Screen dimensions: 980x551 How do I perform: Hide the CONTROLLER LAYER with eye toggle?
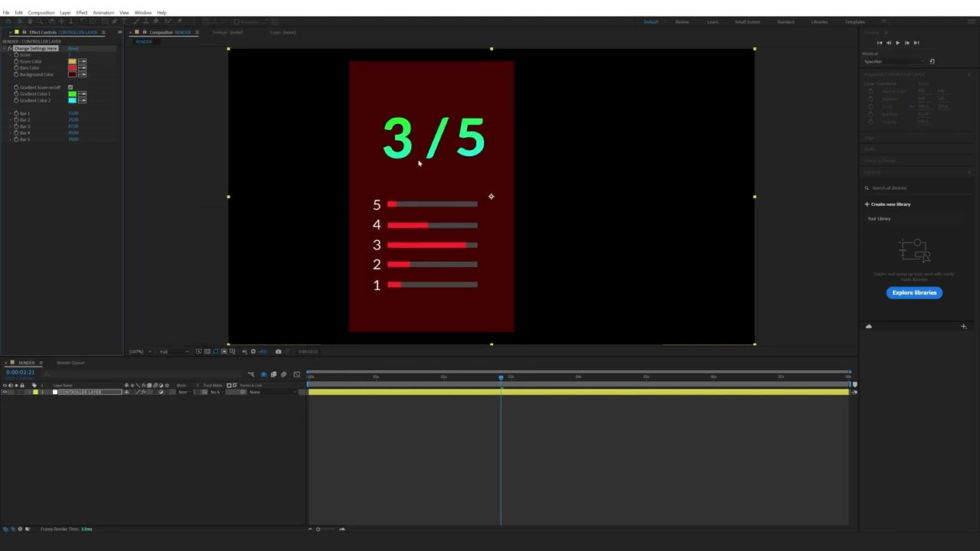coord(5,392)
